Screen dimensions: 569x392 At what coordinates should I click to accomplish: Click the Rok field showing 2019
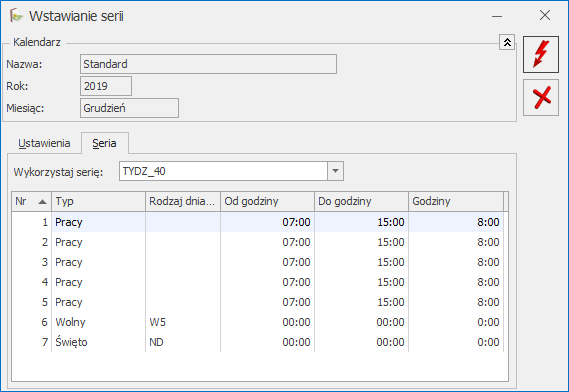point(106,86)
